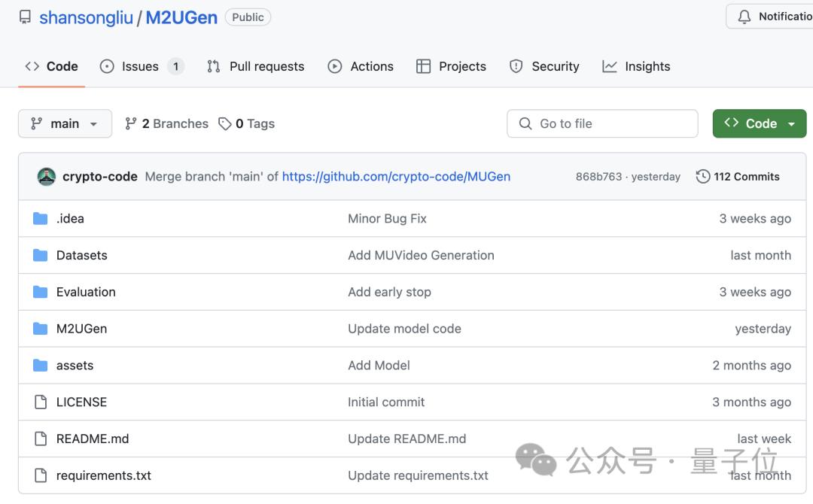Click the commit history clock icon
813x504 pixels.
703,177
